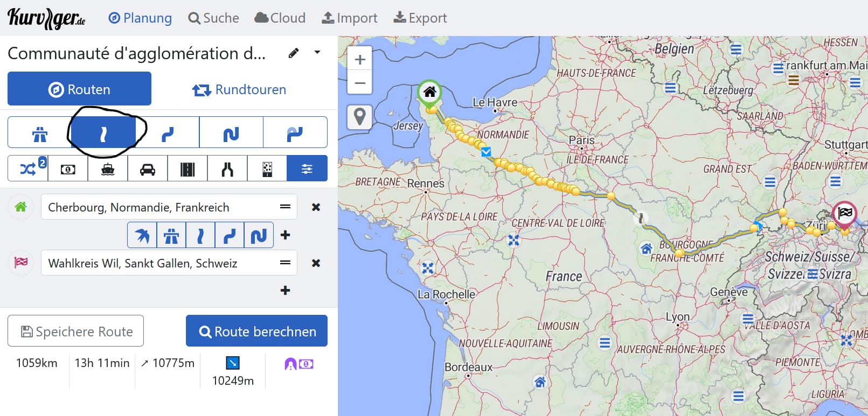Viewport: 868px width, 416px height.
Task: Select the extra curvy route profile
Action: pos(231,132)
